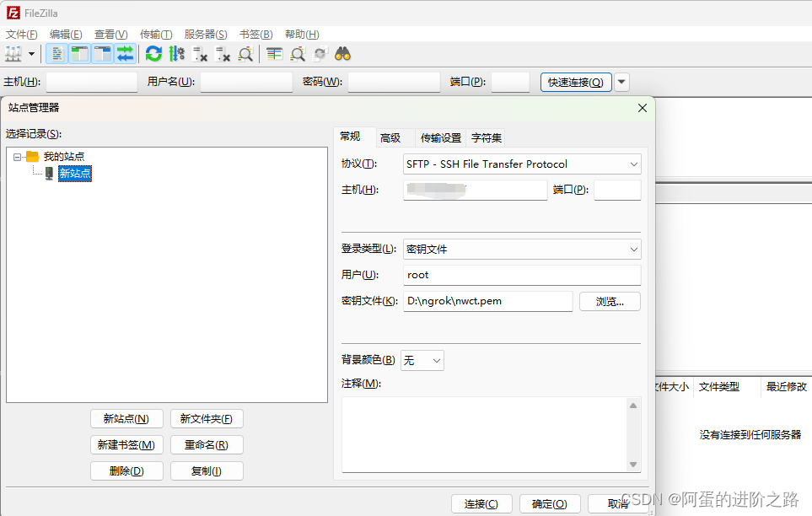Image resolution: width=812 pixels, height=516 pixels.
Task: Open the 协议(T) protocol dropdown
Action: 522,164
